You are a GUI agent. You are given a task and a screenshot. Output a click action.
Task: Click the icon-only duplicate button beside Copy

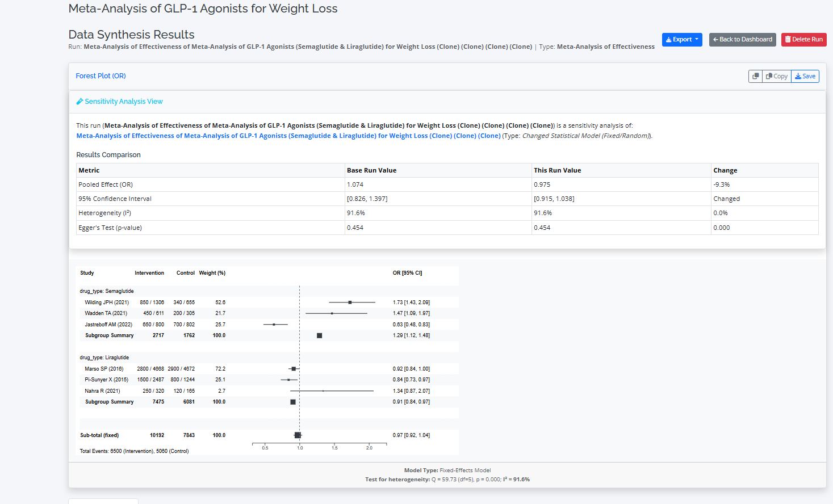coord(755,76)
